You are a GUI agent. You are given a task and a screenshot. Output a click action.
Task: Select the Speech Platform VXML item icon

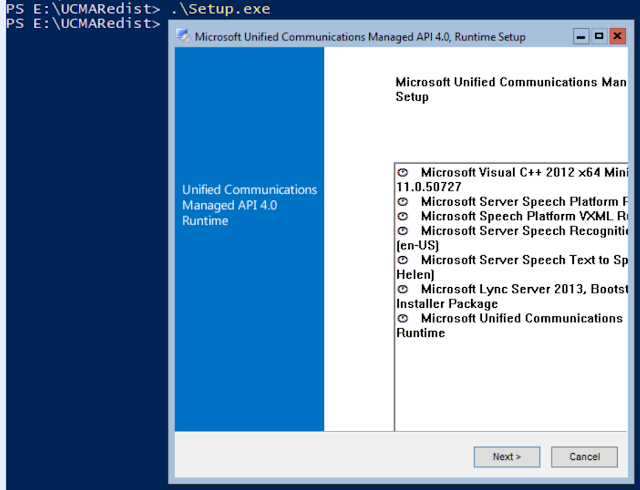click(x=403, y=216)
